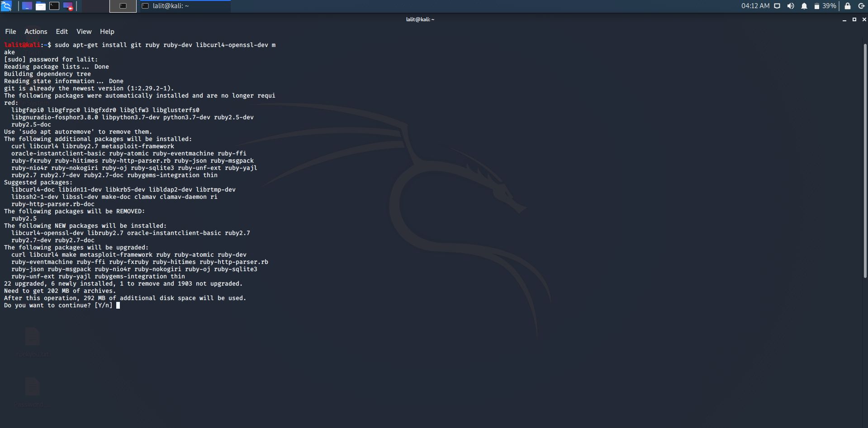
Task: Open the File menu of the terminal
Action: (10, 31)
